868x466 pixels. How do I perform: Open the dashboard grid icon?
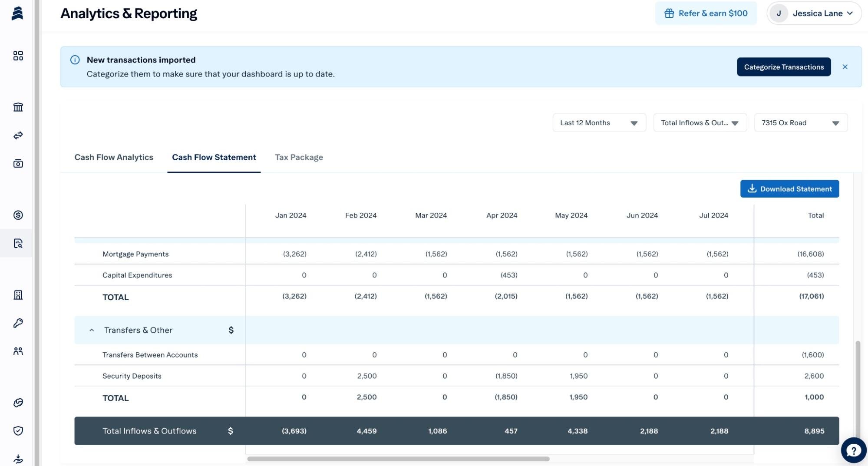[18, 56]
